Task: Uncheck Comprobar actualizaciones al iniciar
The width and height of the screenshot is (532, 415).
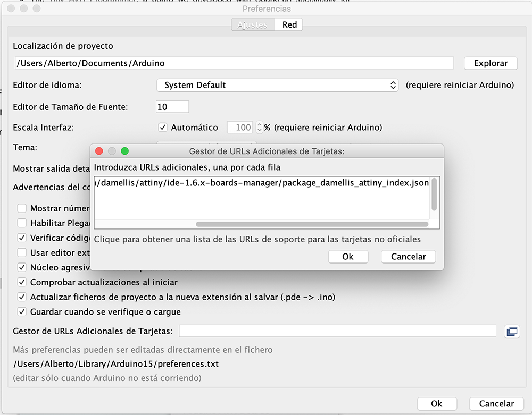Action: point(22,282)
